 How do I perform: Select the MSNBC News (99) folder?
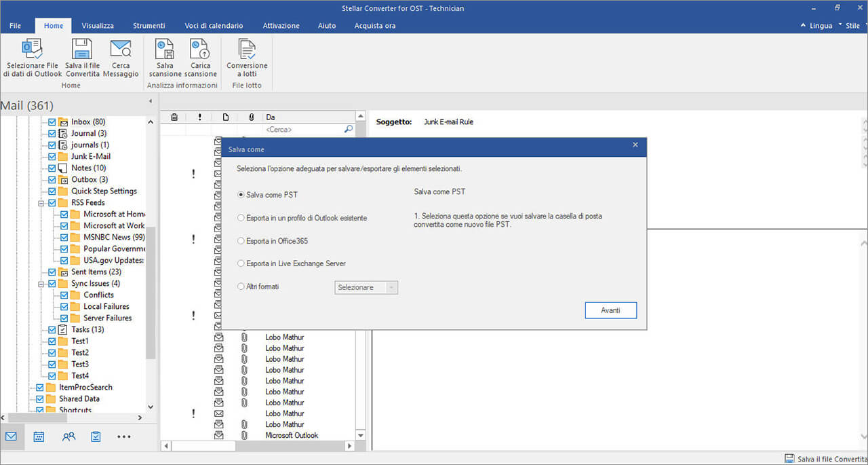click(x=114, y=237)
